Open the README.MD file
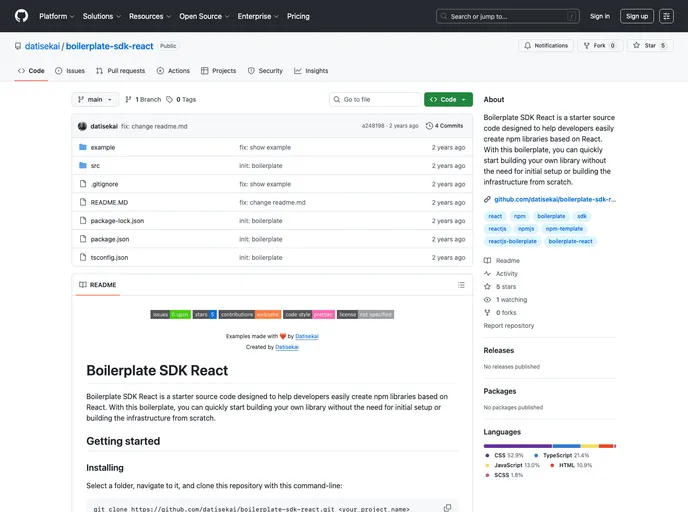This screenshot has width=688, height=512. click(x=109, y=203)
